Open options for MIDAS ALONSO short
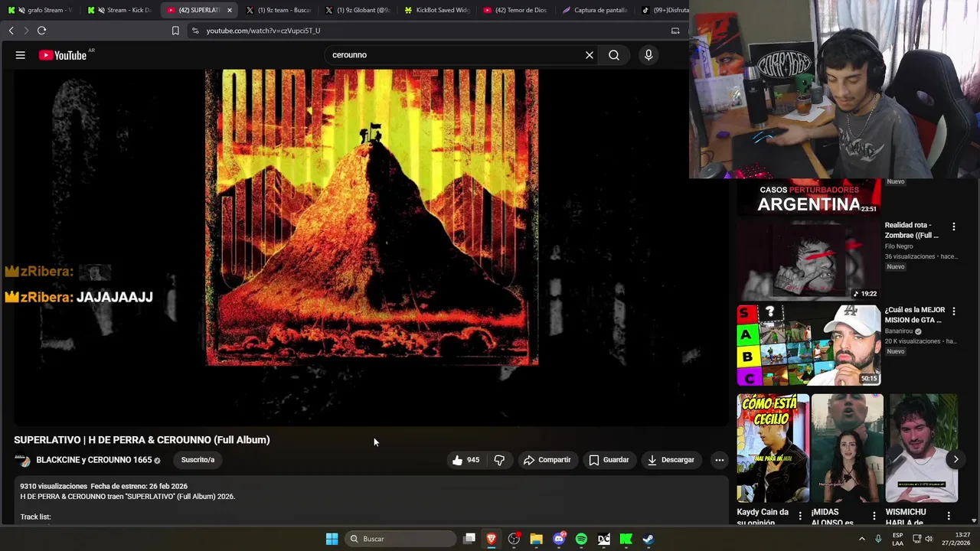The image size is (980, 551). (x=874, y=516)
